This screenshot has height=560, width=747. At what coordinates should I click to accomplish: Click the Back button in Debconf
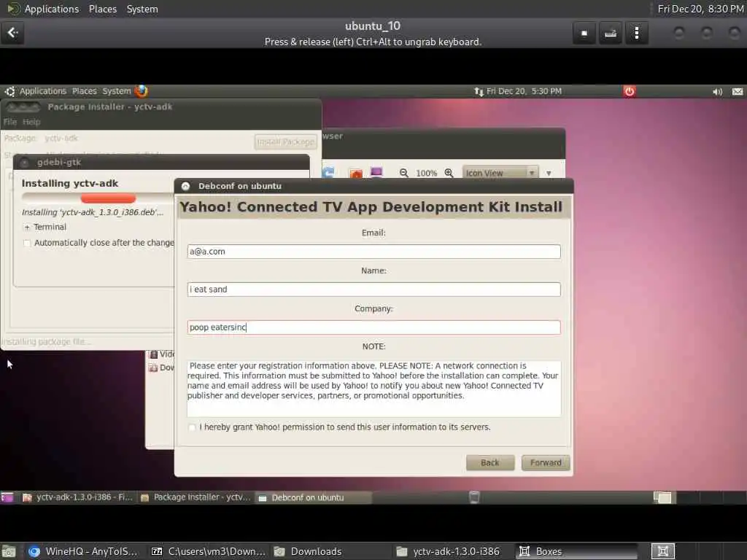[489, 462]
